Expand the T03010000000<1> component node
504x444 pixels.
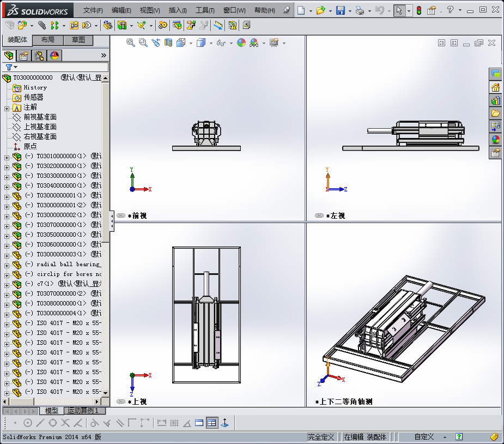pos(7,158)
